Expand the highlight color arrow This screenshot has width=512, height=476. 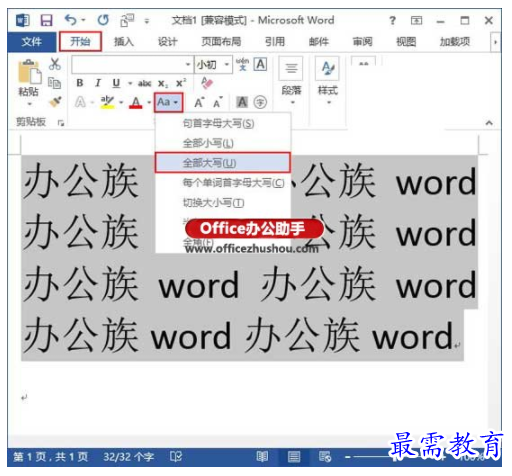[121, 102]
